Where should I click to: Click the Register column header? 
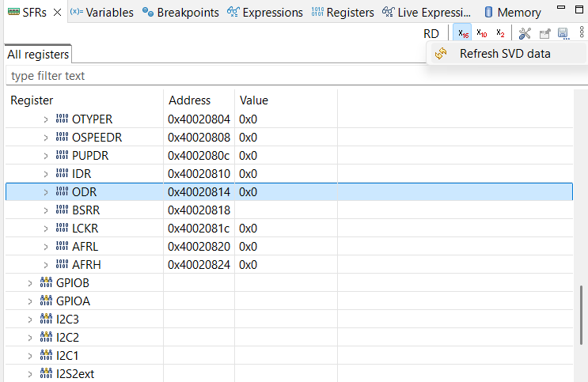85,100
